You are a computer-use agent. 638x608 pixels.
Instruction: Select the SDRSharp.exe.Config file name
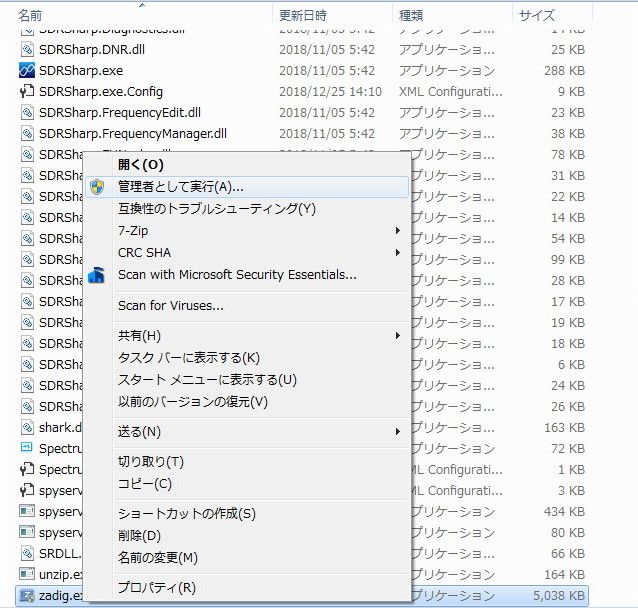click(x=101, y=92)
